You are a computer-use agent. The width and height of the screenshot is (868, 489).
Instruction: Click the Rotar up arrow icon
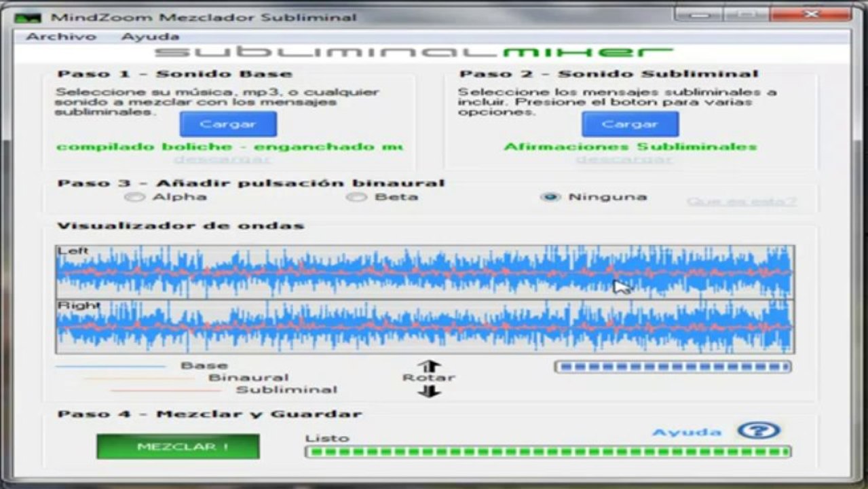click(428, 366)
